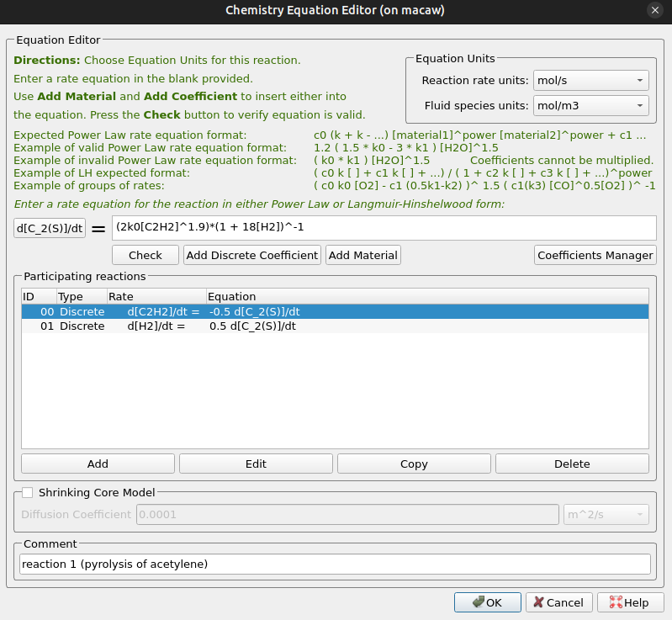Click in the Comment text field
This screenshot has height=620, width=672.
point(335,564)
